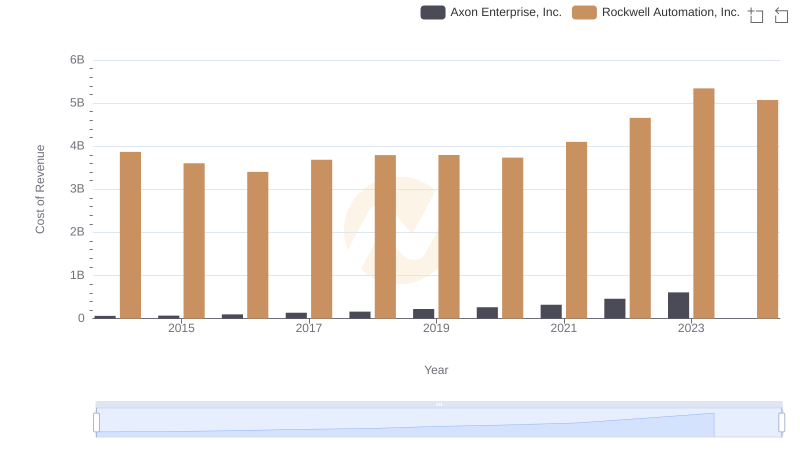This screenshot has height=461, width=800.
Task: Click the Rockwell Automation, Inc. legend label
Action: click(670, 12)
